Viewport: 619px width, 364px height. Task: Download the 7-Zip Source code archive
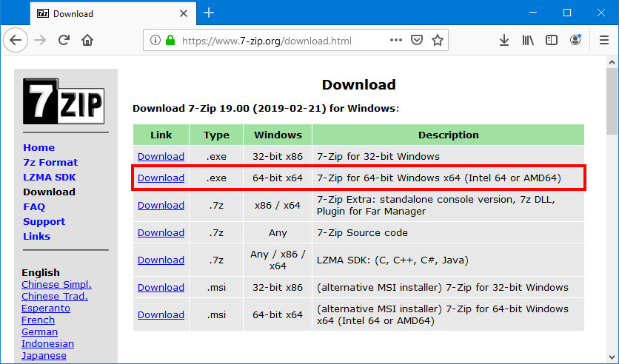pos(161,232)
